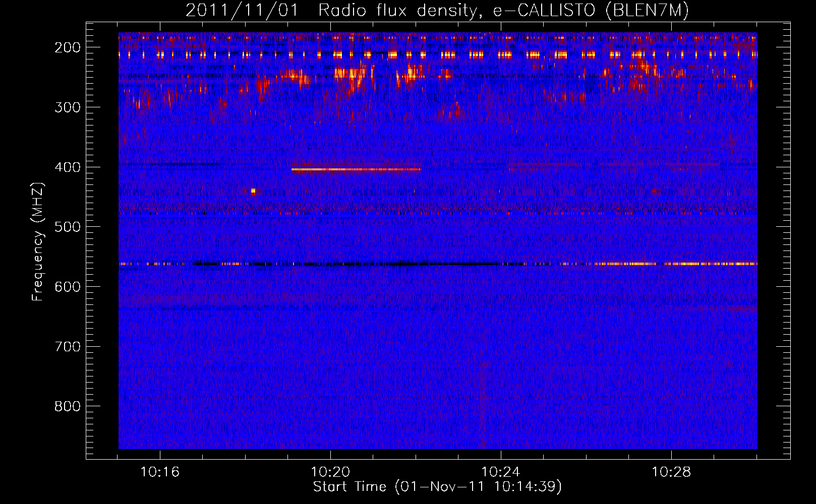
Task: Click the 800 frequency tick label
Action: [x=68, y=406]
